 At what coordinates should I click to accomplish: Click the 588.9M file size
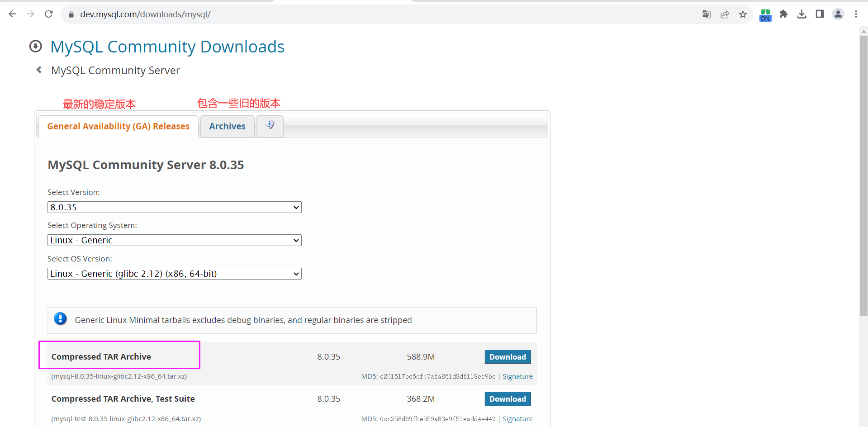[421, 357]
